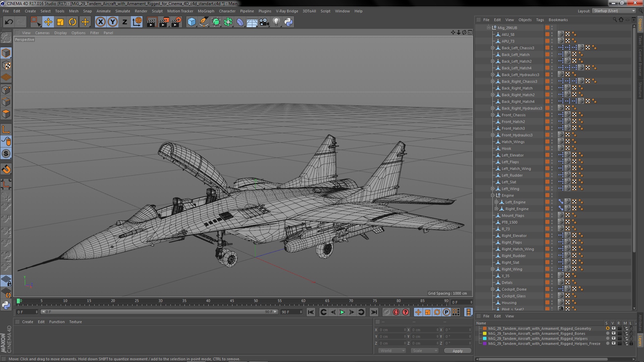Toggle visibility dots for AKU_58

(552, 34)
